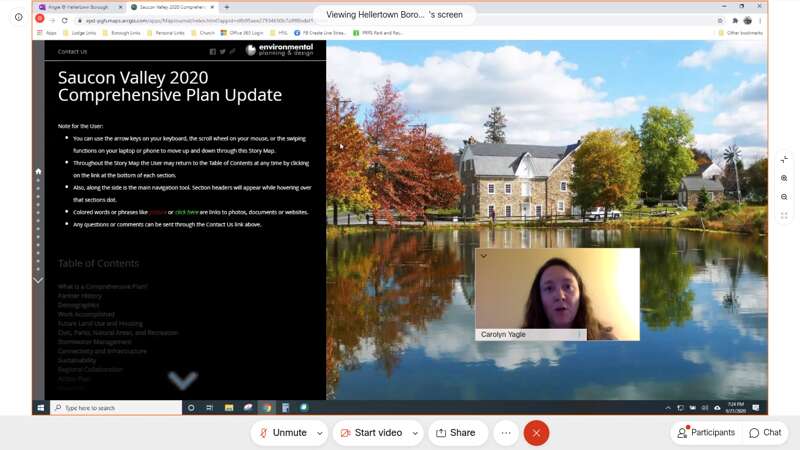The height and width of the screenshot is (450, 800).
Task: Select Carolyn Yagle's video thumbnail
Action: click(x=557, y=294)
